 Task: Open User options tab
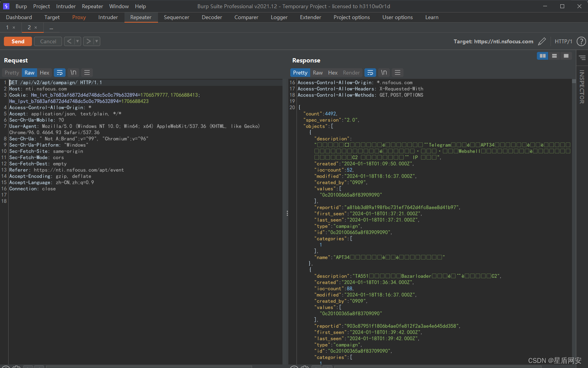398,17
